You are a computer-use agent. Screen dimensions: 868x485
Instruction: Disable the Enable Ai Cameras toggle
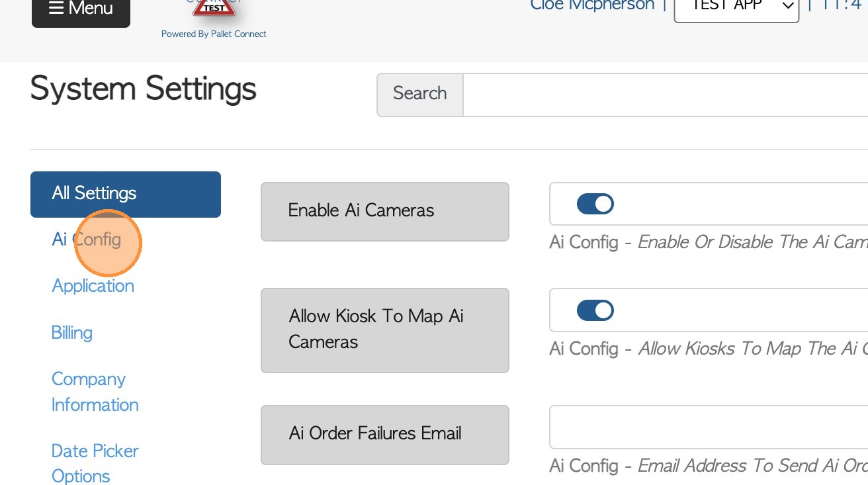(x=595, y=204)
